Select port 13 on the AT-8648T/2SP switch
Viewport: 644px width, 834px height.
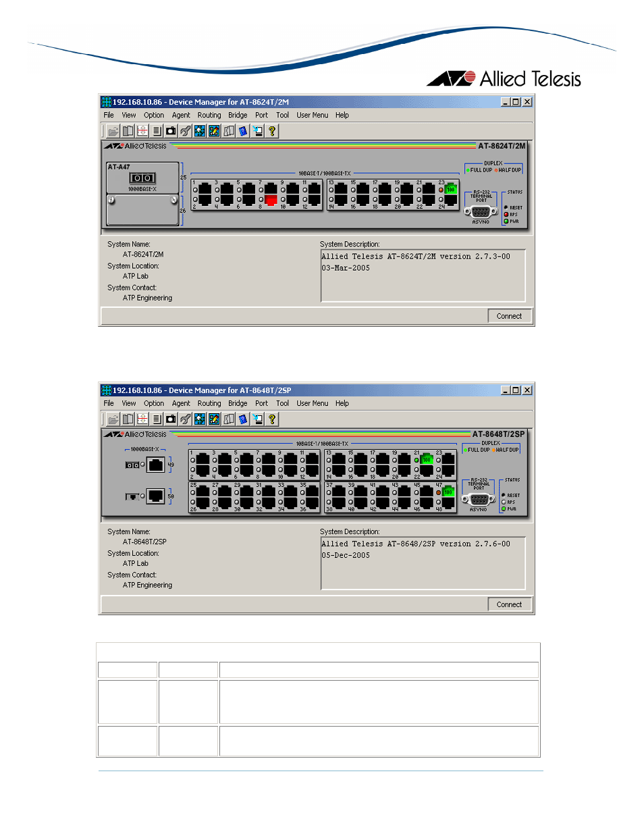[338, 459]
